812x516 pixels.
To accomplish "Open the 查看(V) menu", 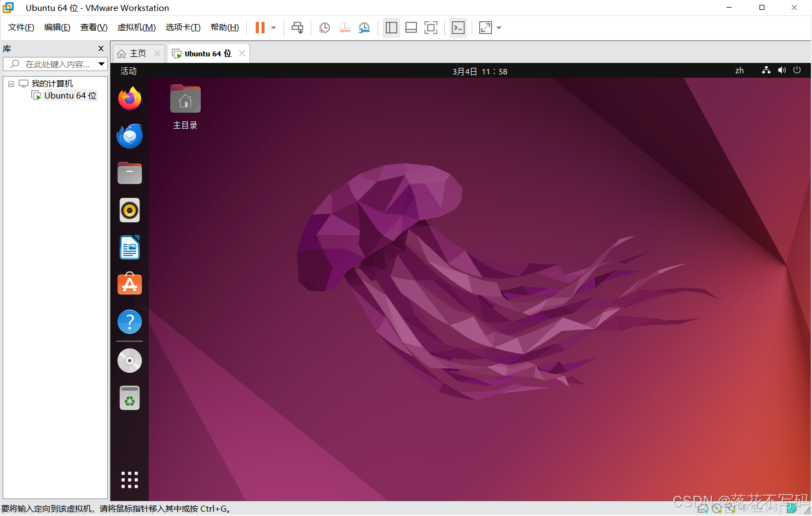I will tap(94, 27).
